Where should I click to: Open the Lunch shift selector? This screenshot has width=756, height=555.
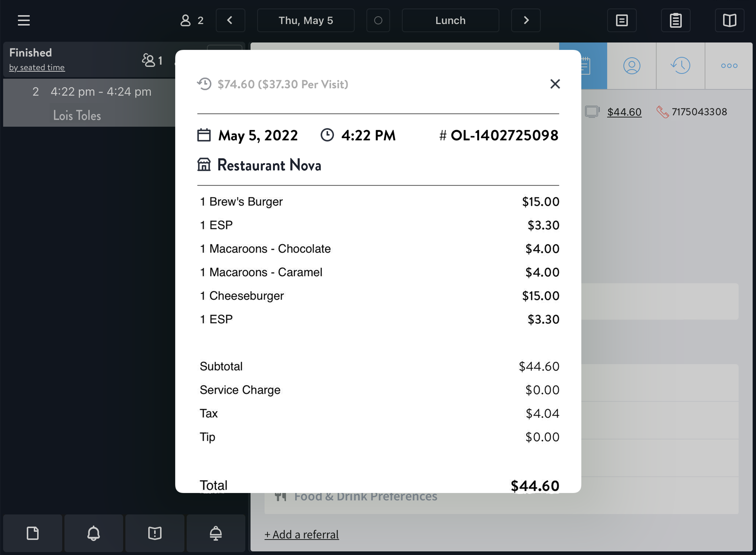(x=450, y=21)
